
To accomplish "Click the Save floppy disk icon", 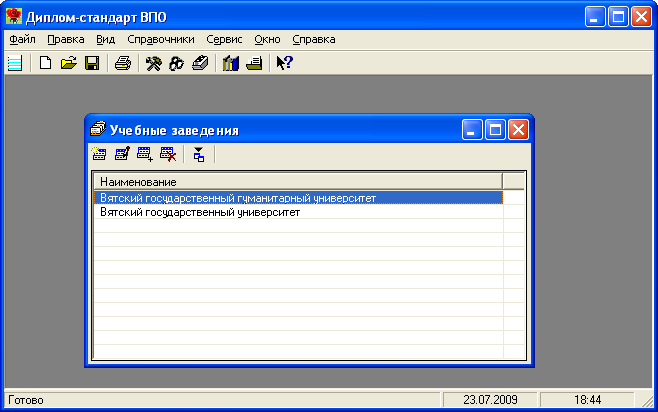I will (x=91, y=64).
